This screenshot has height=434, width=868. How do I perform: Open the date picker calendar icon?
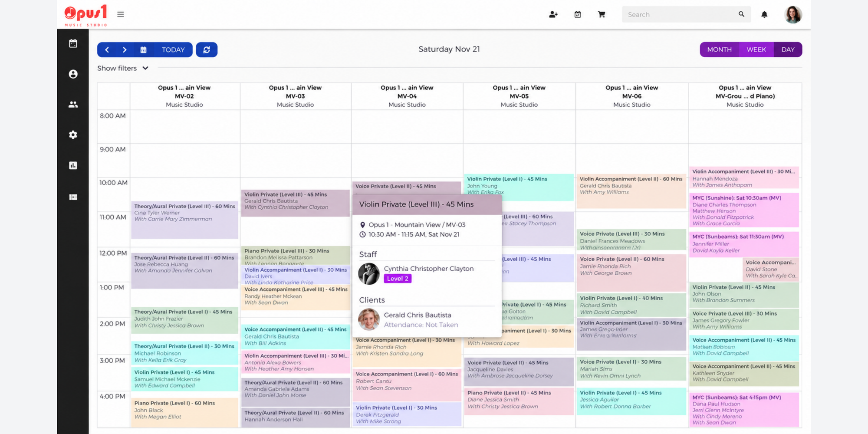coord(143,50)
